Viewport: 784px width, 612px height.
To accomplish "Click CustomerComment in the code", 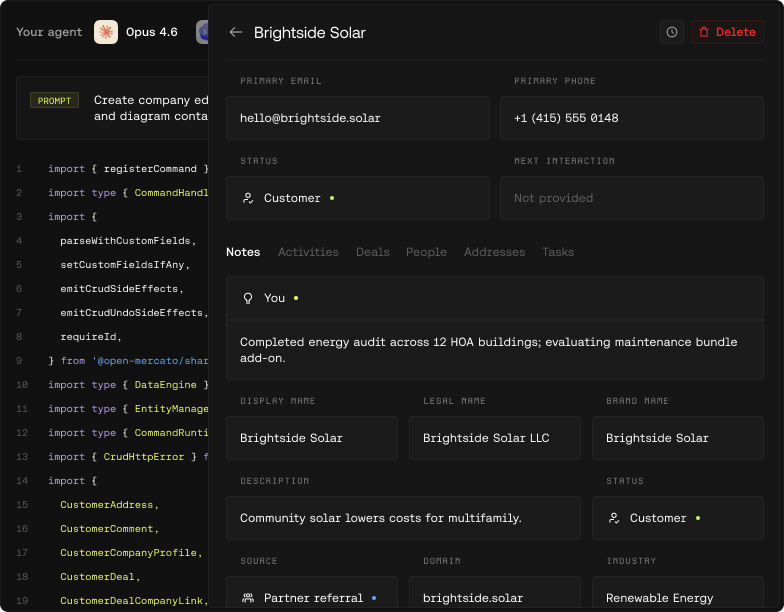I will 110,529.
